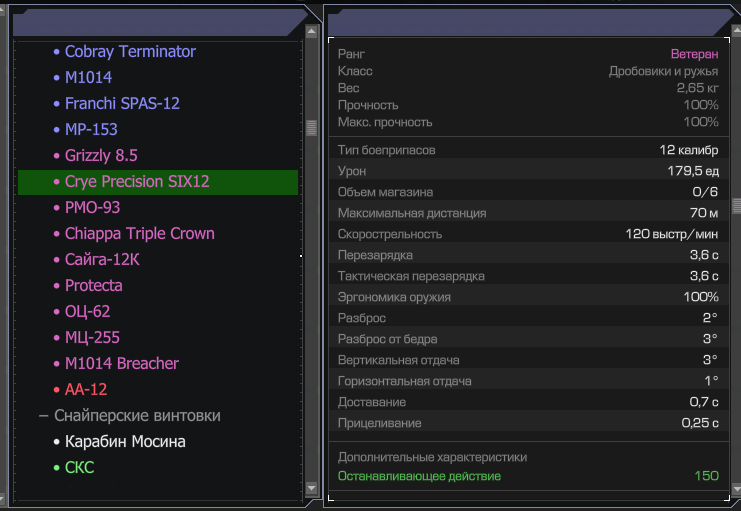Select СКС rifle entry

tap(79, 468)
